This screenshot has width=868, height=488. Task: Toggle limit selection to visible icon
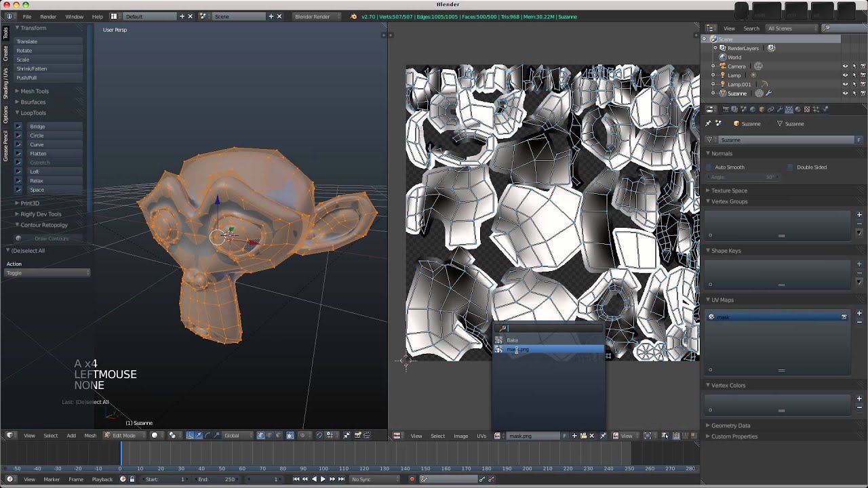tap(290, 435)
